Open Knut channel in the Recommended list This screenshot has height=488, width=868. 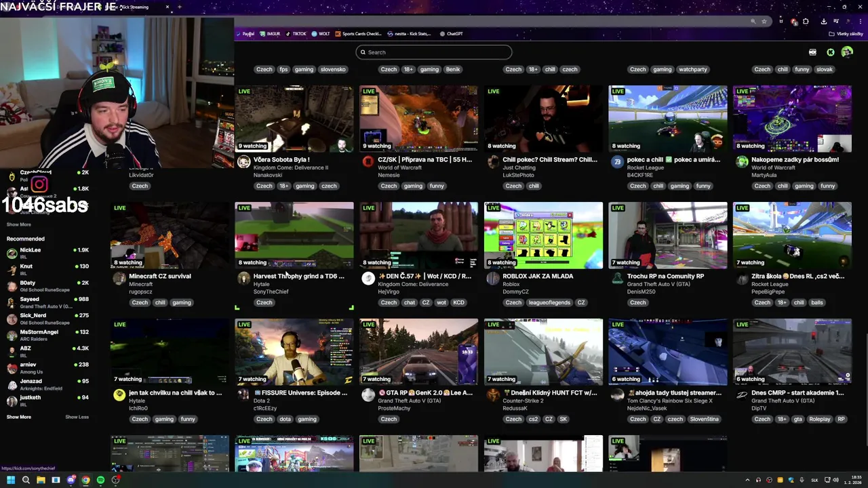(47, 269)
